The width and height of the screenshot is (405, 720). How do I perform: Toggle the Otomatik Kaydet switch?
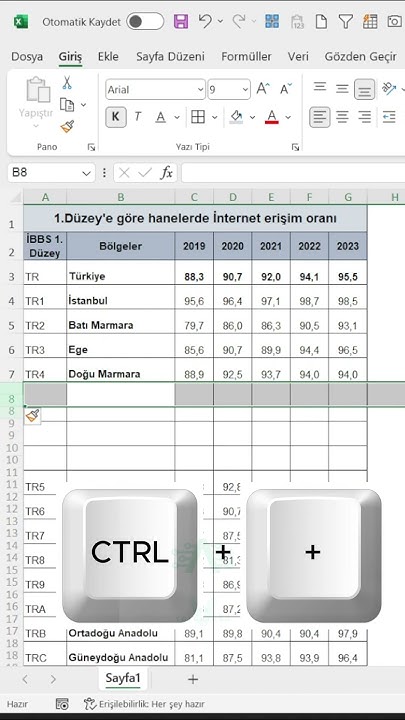pyautogui.click(x=145, y=22)
